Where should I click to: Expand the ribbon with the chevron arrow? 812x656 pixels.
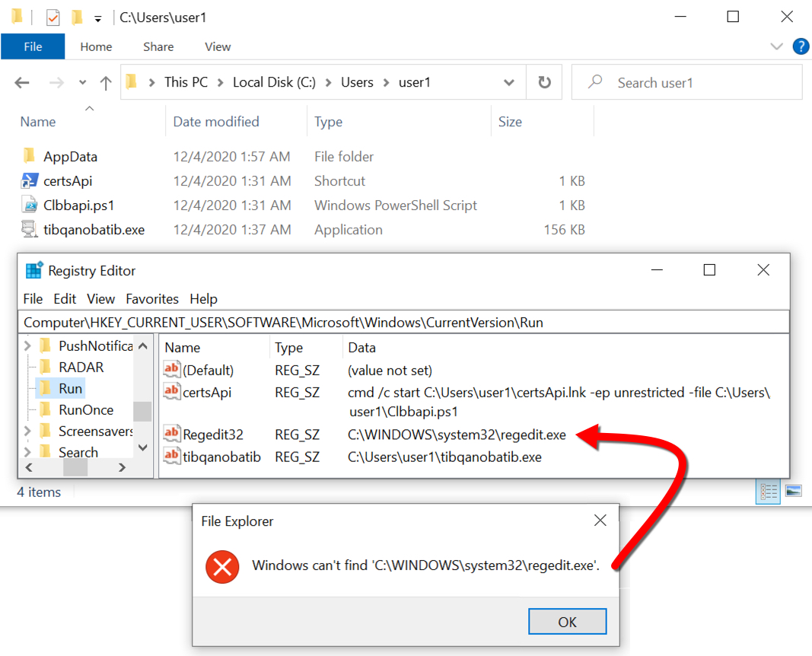click(x=776, y=46)
